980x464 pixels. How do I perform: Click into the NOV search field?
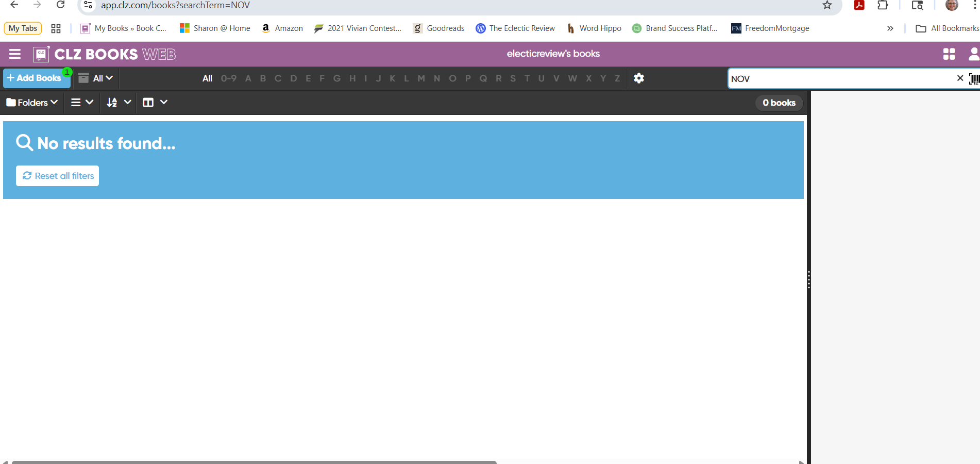click(x=840, y=79)
